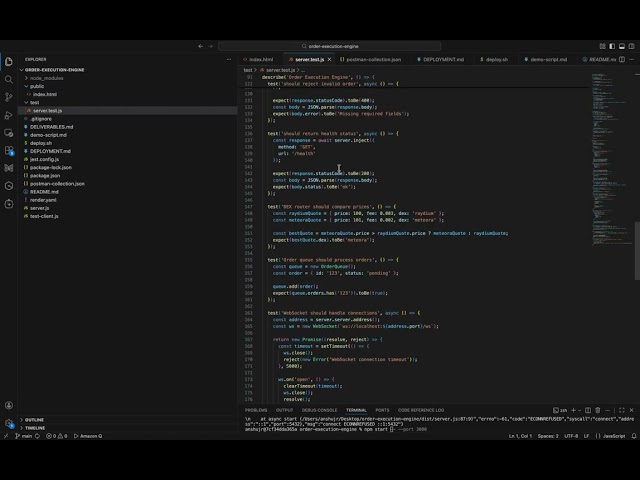Open the Source Control view

[x=9, y=97]
